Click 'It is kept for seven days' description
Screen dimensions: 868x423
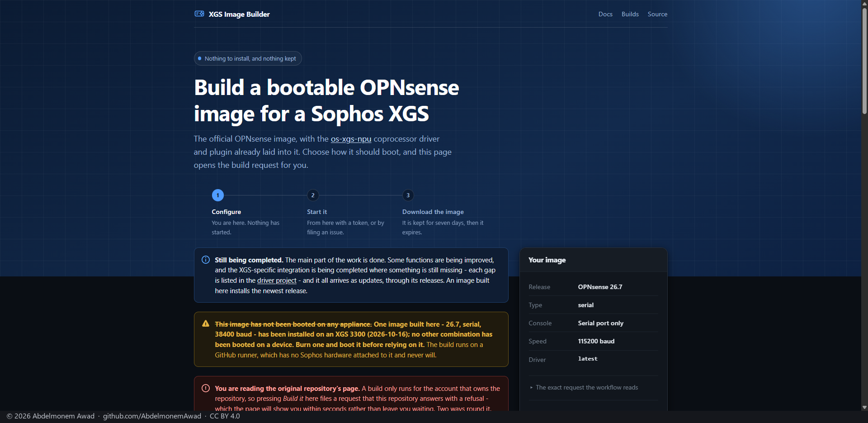443,228
